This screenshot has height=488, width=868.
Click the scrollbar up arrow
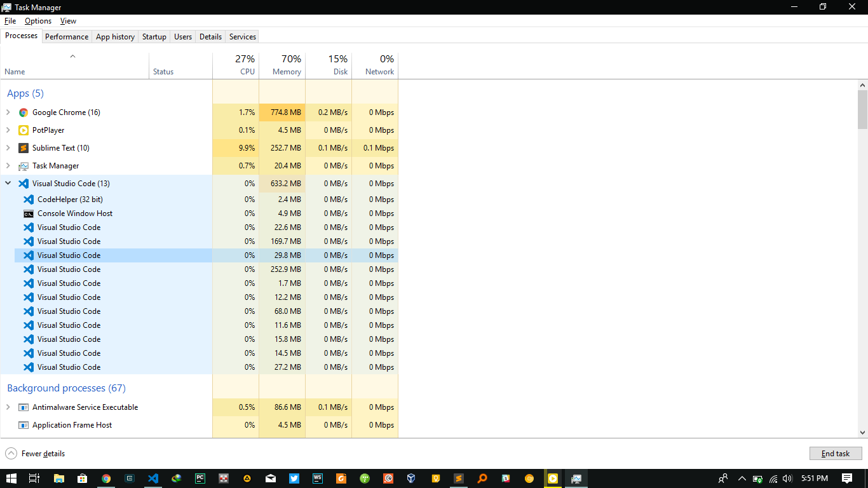point(862,85)
